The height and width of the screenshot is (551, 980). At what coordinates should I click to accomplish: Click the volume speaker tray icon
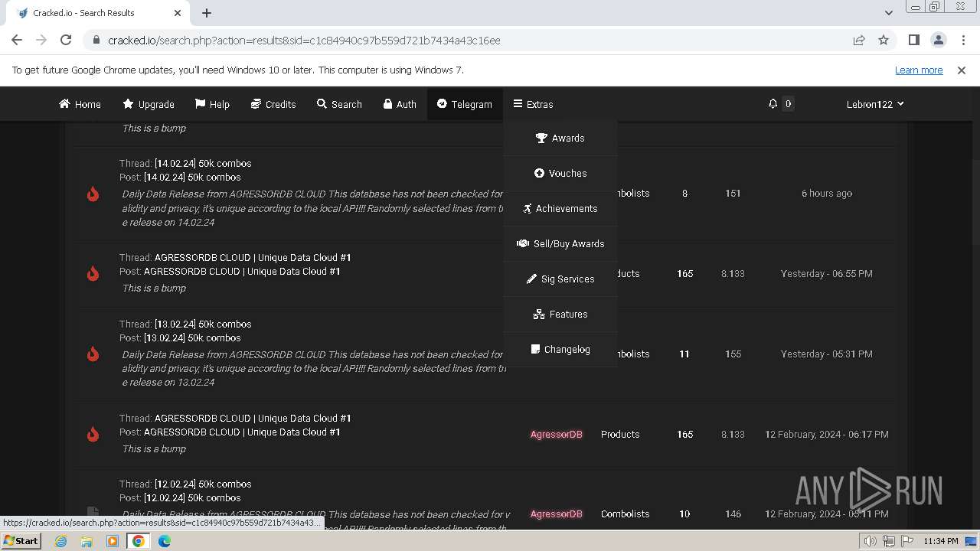point(871,541)
